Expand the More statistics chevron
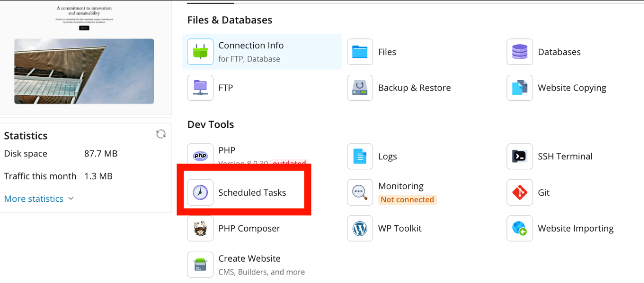Viewport: 644px width, 283px height. tap(71, 198)
